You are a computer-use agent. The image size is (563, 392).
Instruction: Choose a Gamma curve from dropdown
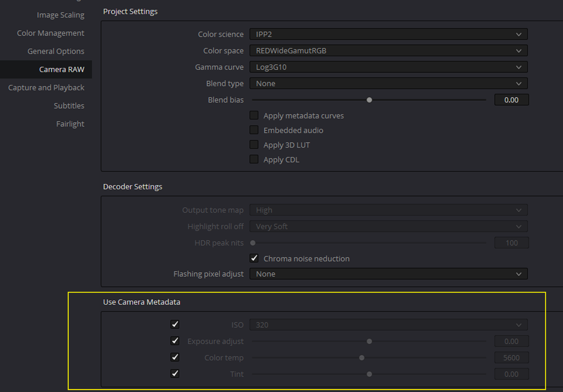(x=389, y=67)
